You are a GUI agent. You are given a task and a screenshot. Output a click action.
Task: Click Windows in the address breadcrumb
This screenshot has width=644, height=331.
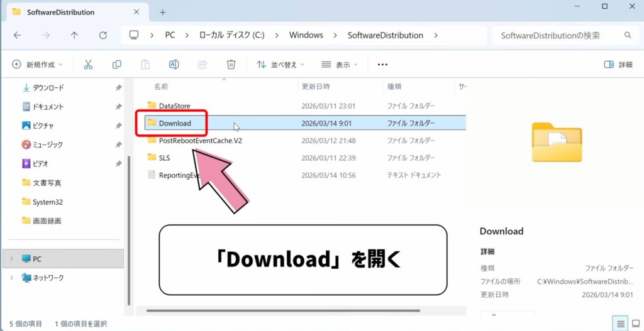(x=306, y=35)
